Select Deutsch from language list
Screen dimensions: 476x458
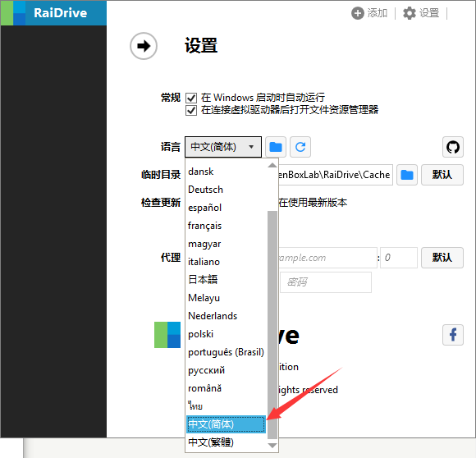pyautogui.click(x=227, y=190)
